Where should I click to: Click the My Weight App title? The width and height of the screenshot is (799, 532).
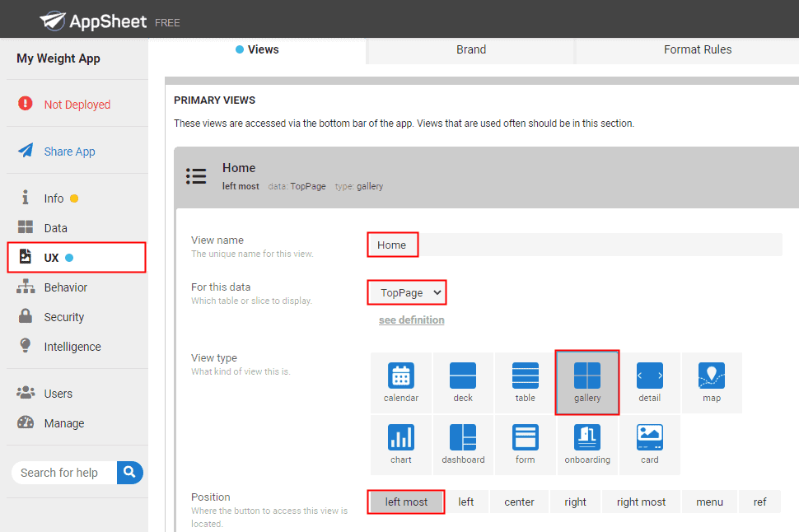tap(58, 58)
